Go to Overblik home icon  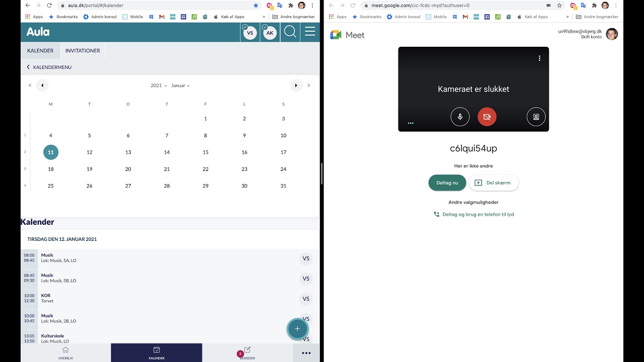point(65,353)
